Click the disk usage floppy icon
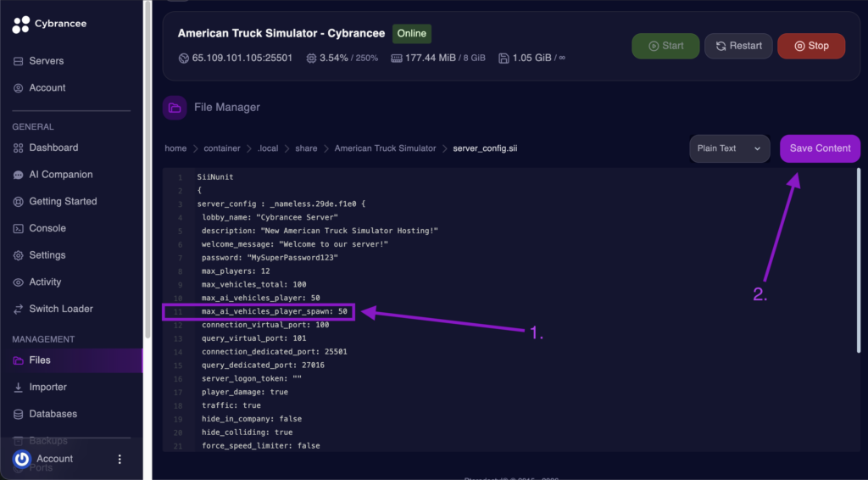 coord(504,59)
